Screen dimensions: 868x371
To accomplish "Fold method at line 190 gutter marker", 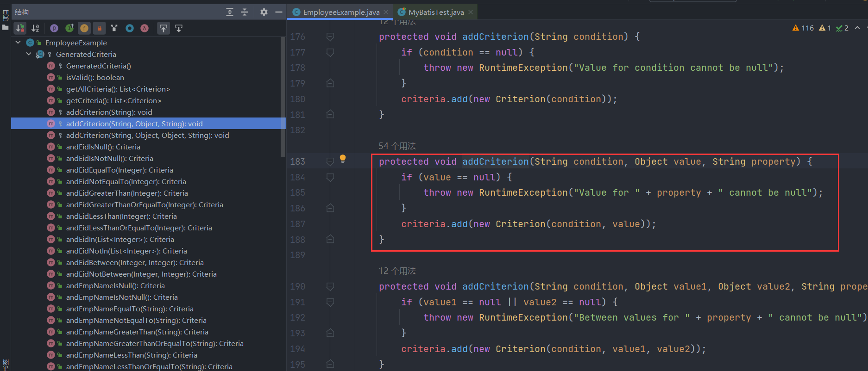I will (x=330, y=286).
